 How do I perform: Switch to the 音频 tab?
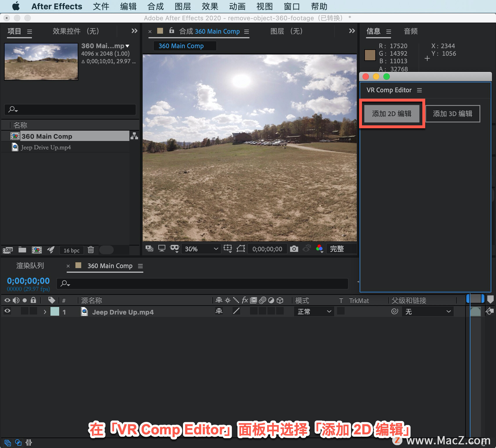(x=411, y=31)
